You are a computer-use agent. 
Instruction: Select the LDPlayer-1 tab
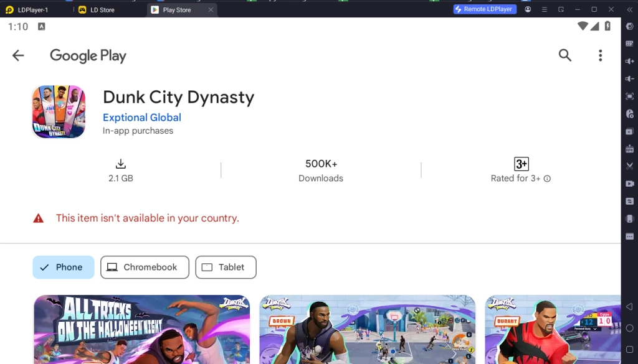point(31,9)
